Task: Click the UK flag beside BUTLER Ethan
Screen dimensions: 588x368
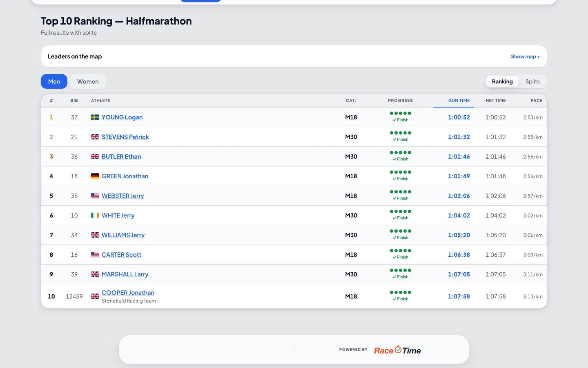Action: (95, 157)
